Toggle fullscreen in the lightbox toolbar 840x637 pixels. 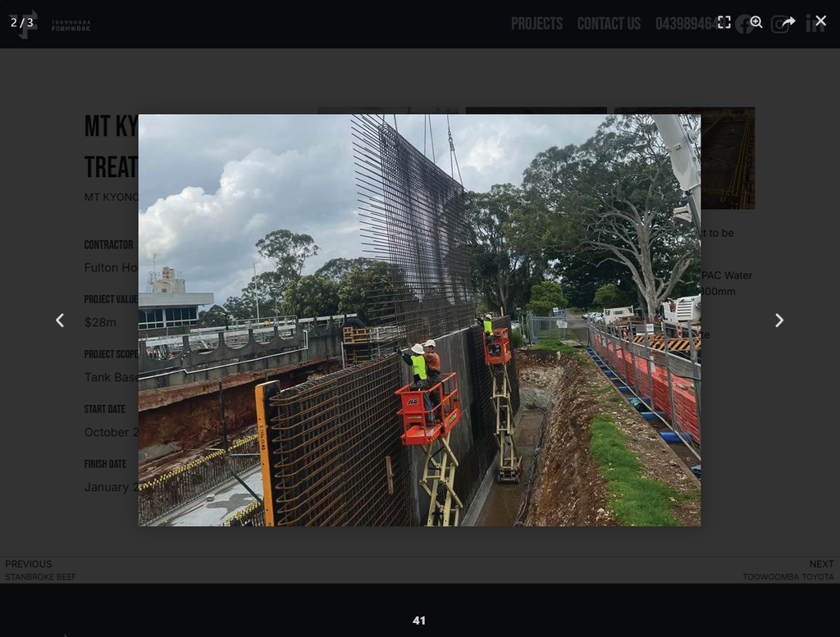724,22
